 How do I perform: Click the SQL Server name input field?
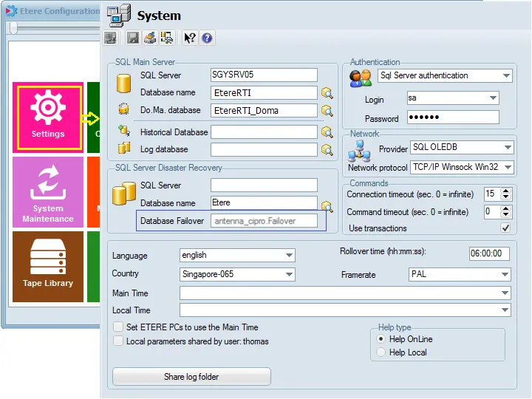(263, 75)
